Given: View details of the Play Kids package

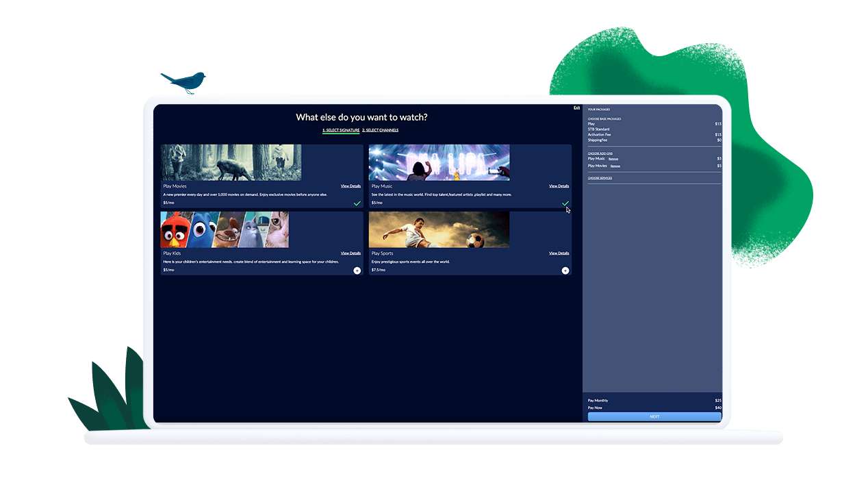Looking at the screenshot, I should point(350,253).
